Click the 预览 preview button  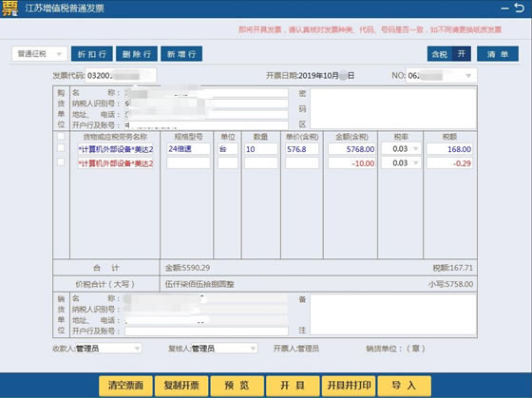[x=237, y=386]
